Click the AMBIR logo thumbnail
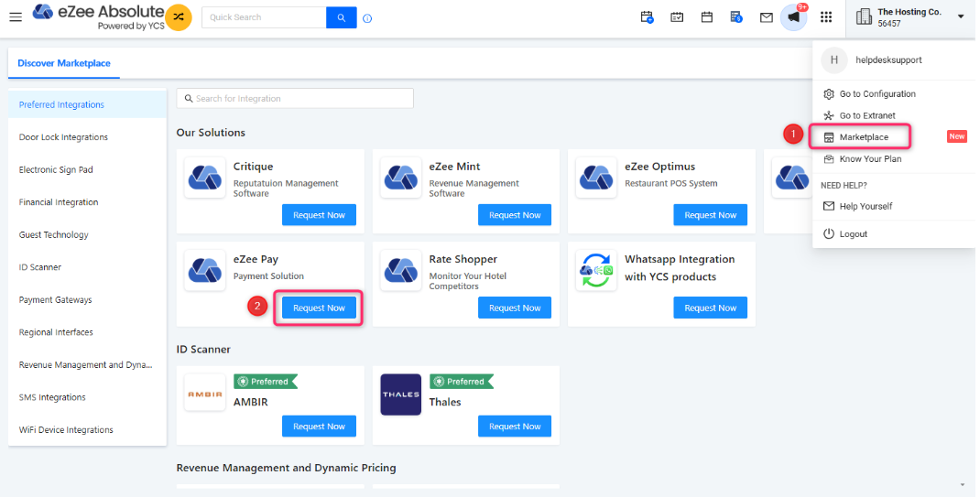The width and height of the screenshot is (980, 497). pyautogui.click(x=205, y=394)
